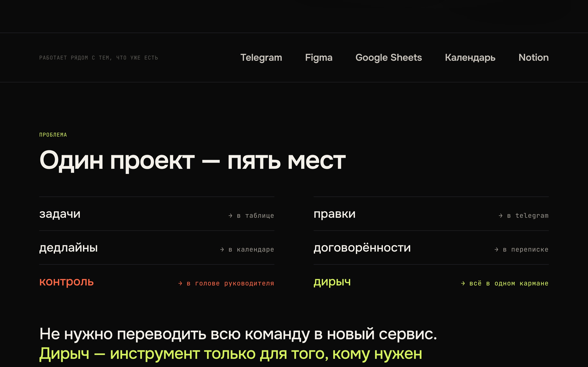The image size is (588, 367).
Task: Click the green arrow before «всё в одном кармане»
Action: point(463,283)
